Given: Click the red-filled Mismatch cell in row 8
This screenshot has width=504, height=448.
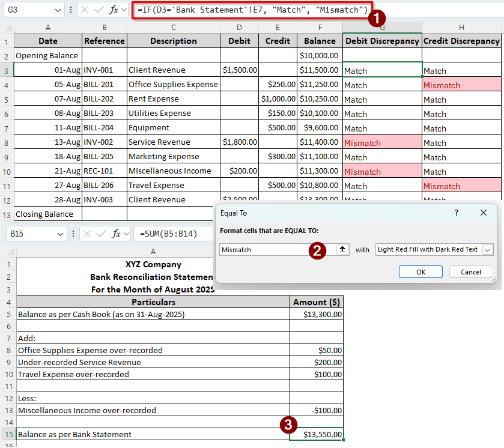Looking at the screenshot, I should tap(382, 142).
